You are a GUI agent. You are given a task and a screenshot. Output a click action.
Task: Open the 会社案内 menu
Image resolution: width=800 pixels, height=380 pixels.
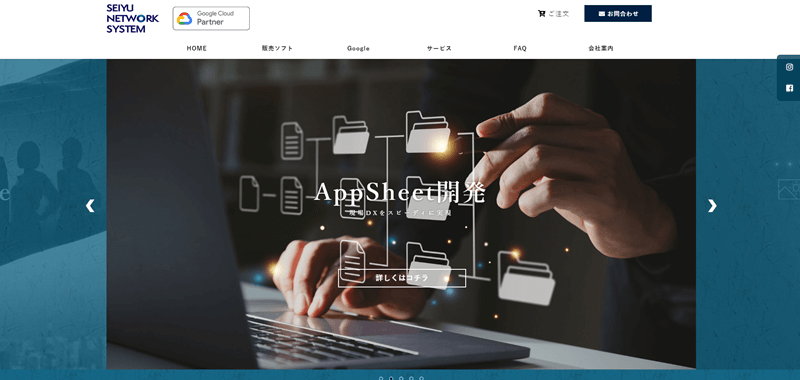tap(601, 48)
